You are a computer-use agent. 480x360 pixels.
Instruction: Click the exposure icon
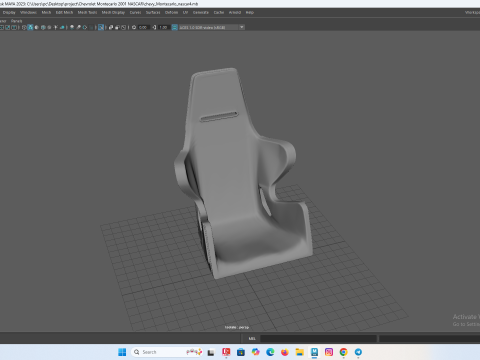pyautogui.click(x=134, y=27)
